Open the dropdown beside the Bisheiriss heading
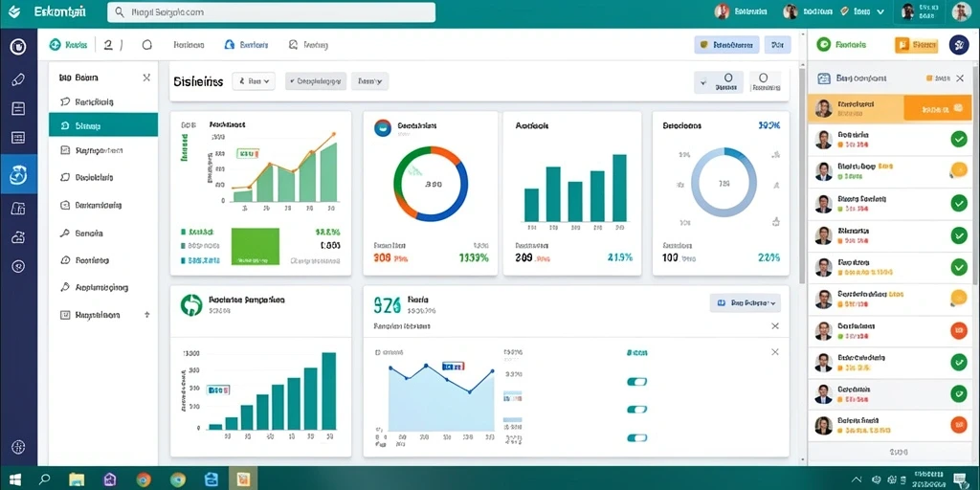 (254, 80)
